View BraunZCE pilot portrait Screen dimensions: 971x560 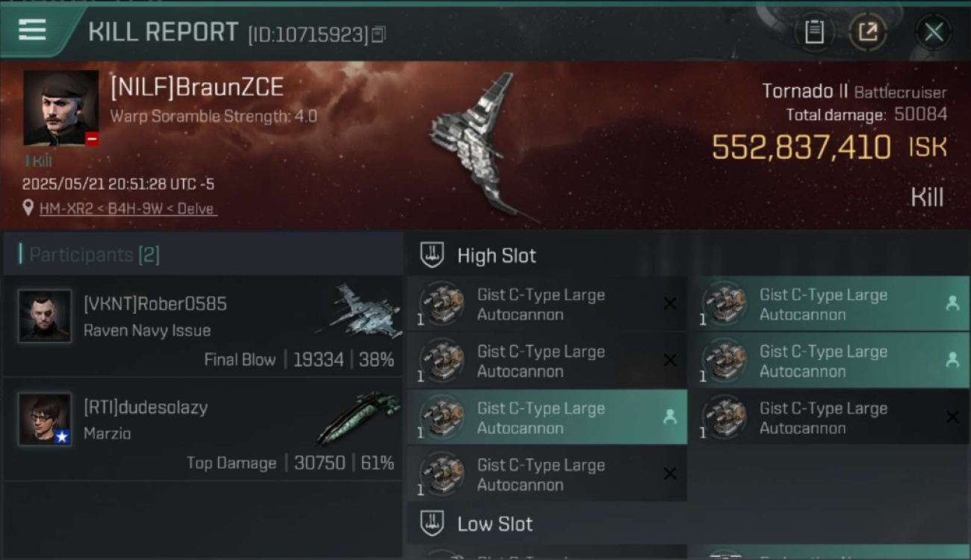pos(61,108)
